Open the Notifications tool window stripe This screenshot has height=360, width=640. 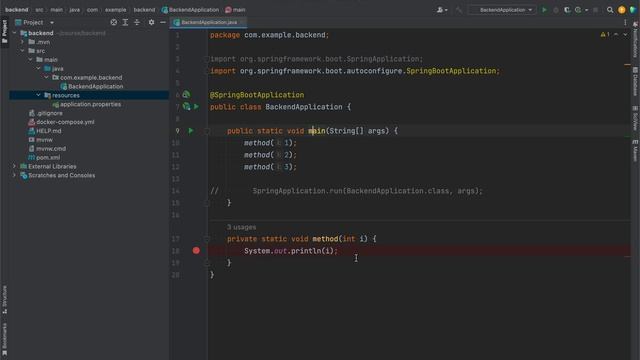[x=635, y=40]
